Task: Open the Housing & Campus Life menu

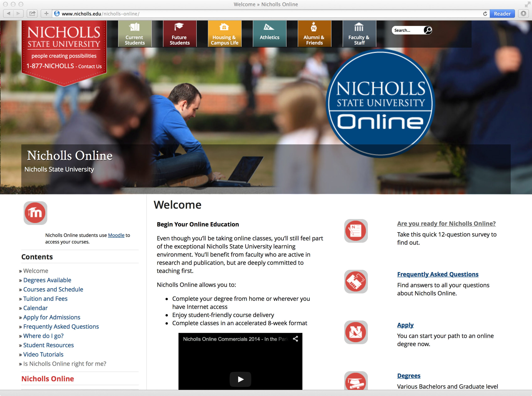Action: pyautogui.click(x=224, y=34)
